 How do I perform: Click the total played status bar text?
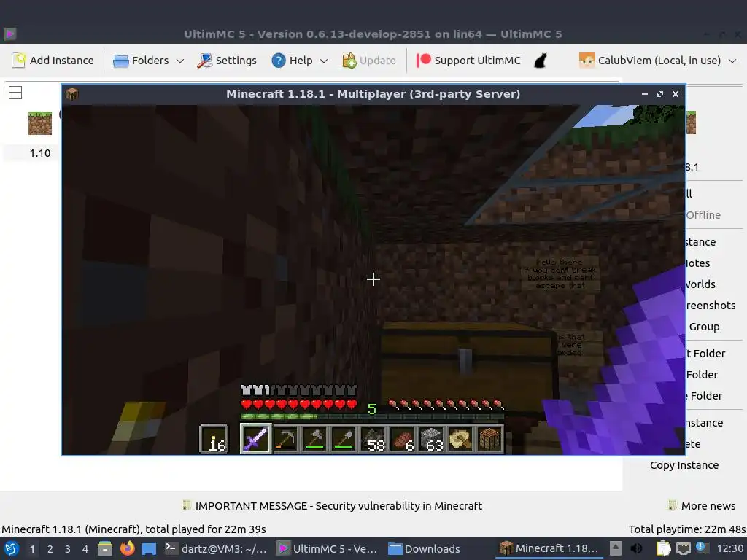click(134, 529)
